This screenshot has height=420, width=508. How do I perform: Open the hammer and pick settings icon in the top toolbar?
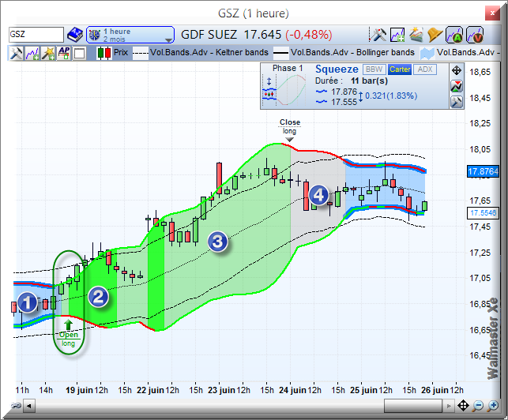[378, 35]
